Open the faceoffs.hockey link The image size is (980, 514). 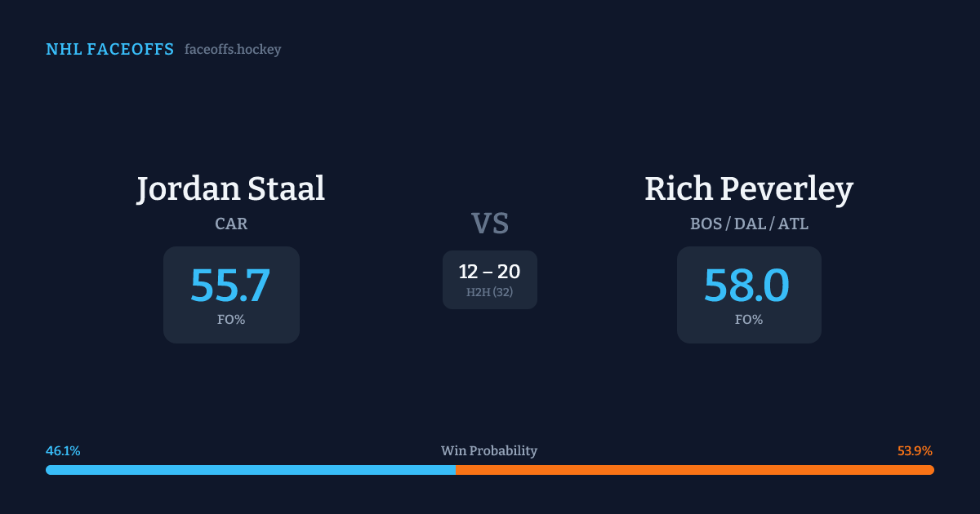[233, 50]
